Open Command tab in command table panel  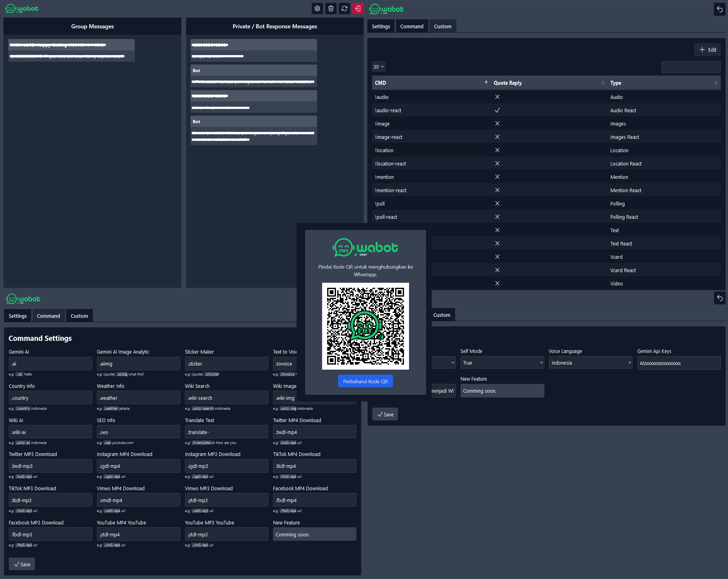pyautogui.click(x=412, y=26)
